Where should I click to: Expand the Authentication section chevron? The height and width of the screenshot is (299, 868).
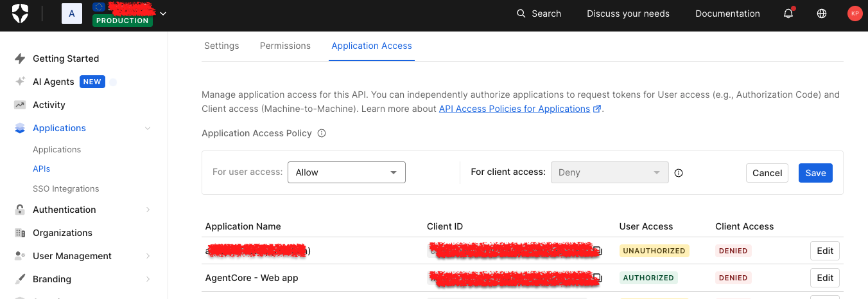(x=148, y=210)
